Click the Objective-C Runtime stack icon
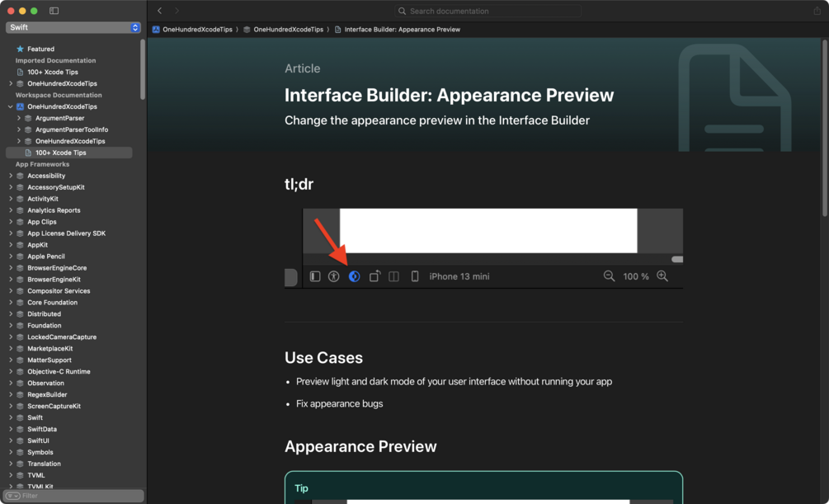Image resolution: width=829 pixels, height=504 pixels. tap(20, 372)
